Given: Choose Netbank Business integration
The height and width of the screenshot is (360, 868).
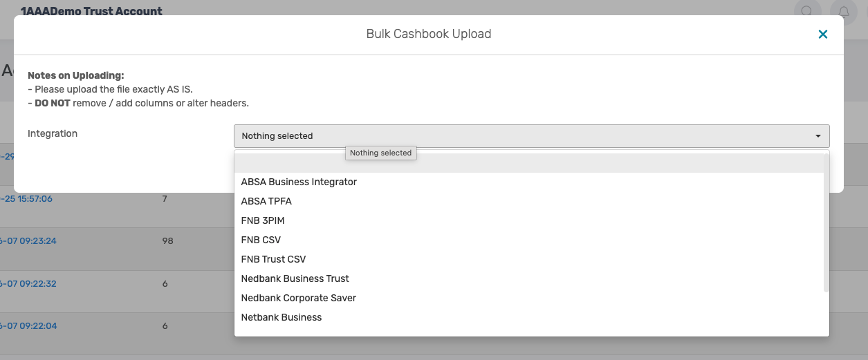Looking at the screenshot, I should [x=529, y=317].
